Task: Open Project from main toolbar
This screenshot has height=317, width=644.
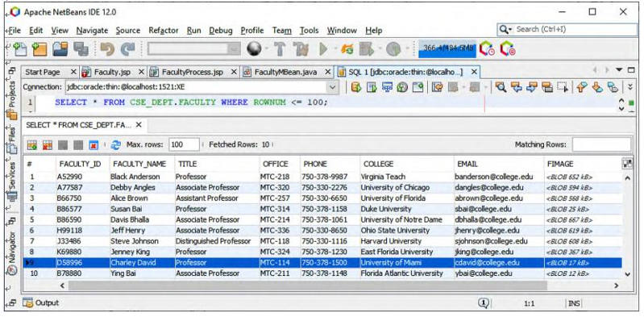Action: point(60,49)
